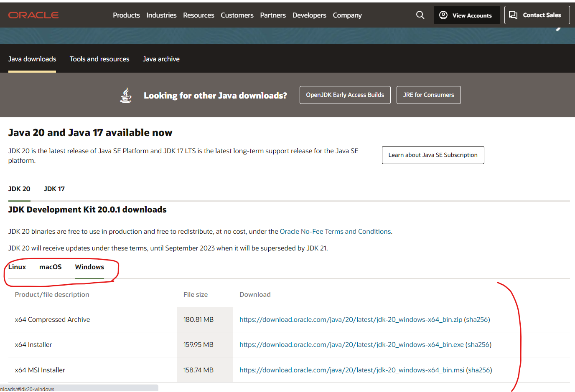Switch to Tools and resources tab
The image size is (575, 392).
click(x=99, y=59)
